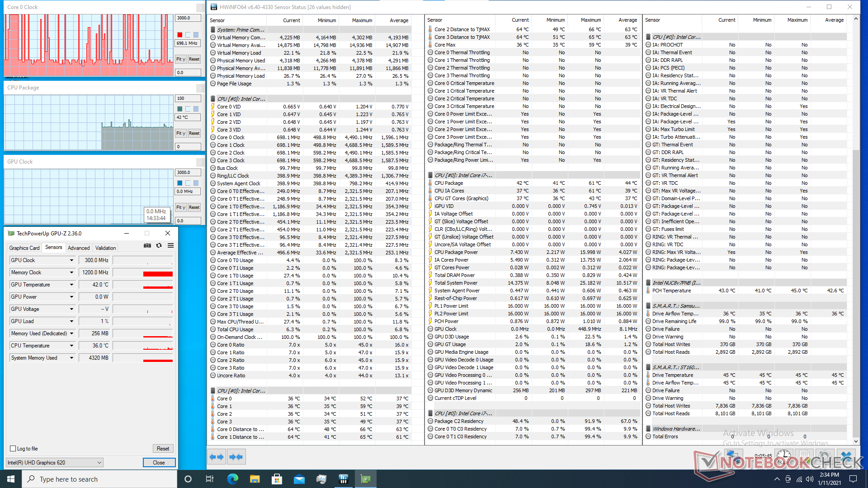Click the HWiNFO collapse columns arrows icon
This screenshot has width=868, height=488.
pyautogui.click(x=236, y=457)
